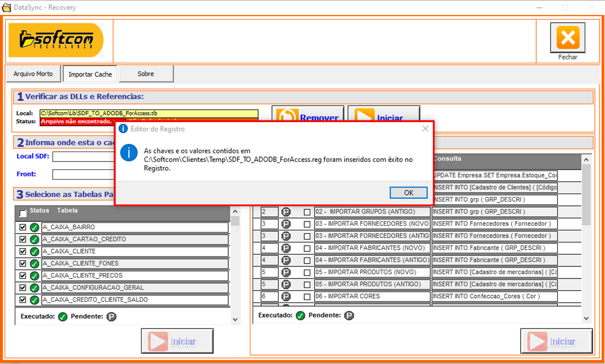This screenshot has height=364, width=605.
Task: Toggle the select-all checkbox in Status header
Action: 23,214
